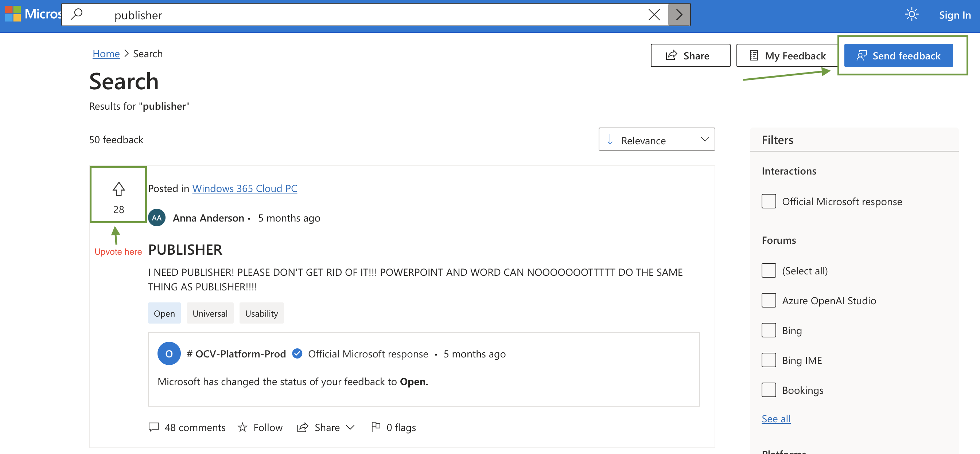Clear the search box with the X
This screenshot has height=454, width=980.
click(654, 15)
